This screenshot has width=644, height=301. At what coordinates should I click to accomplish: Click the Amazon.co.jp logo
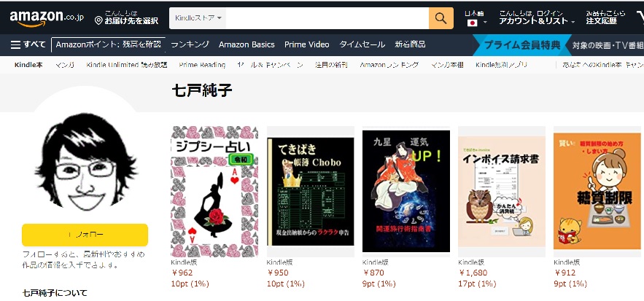47,18
